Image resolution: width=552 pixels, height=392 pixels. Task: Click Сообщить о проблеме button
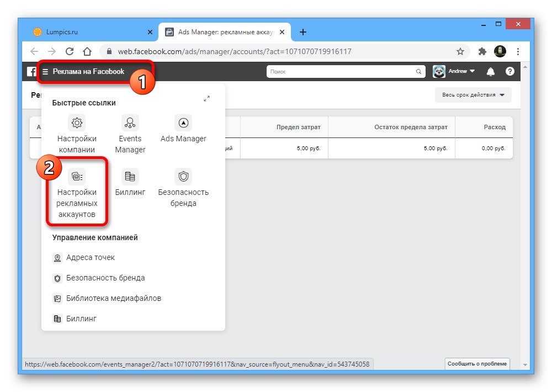pos(477,363)
